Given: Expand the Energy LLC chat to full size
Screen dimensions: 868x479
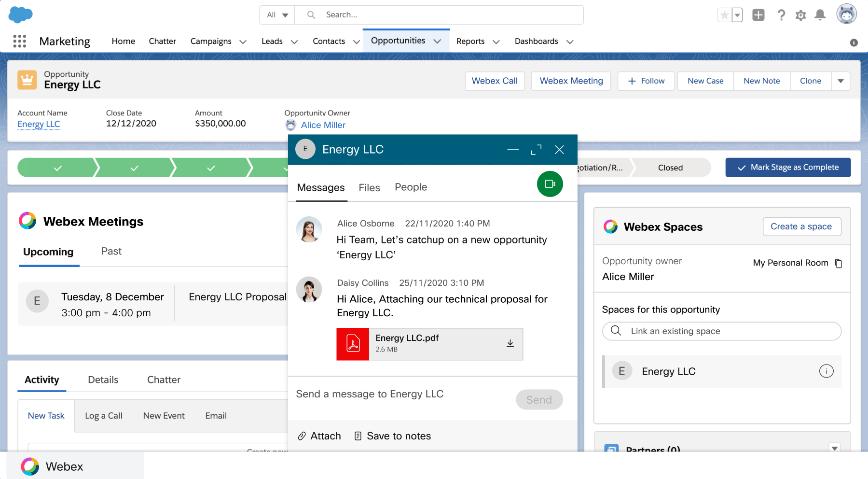Looking at the screenshot, I should tap(536, 150).
